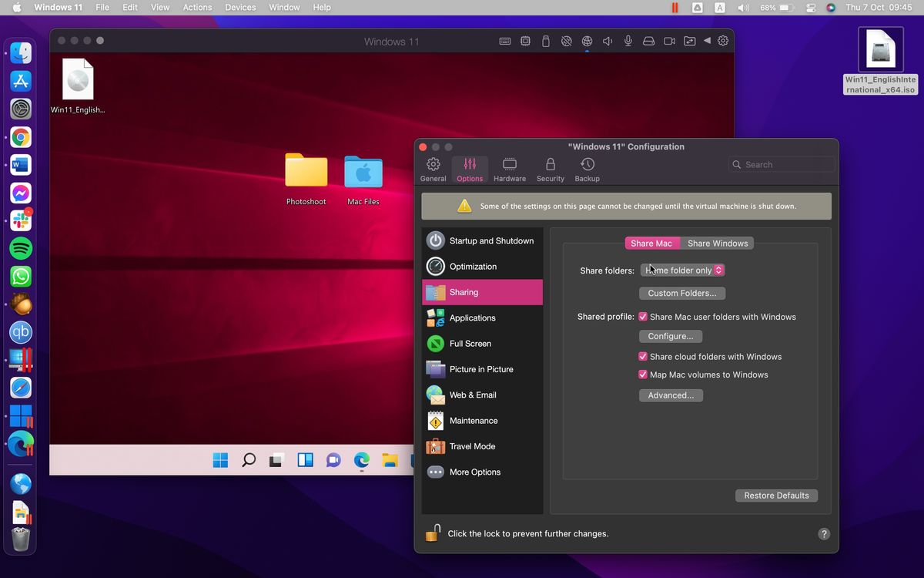Click the Custom Folders button
924x578 pixels.
tap(681, 293)
